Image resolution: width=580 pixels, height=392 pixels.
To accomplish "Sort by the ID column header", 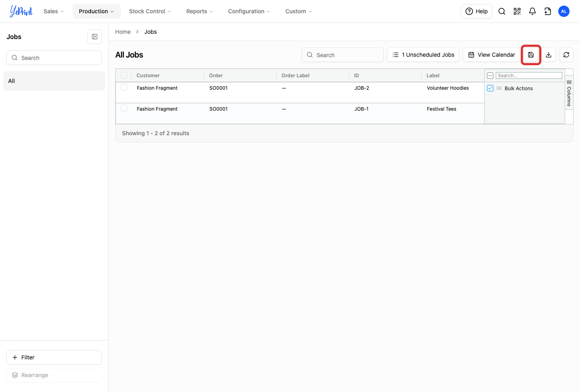I will pyautogui.click(x=356, y=75).
